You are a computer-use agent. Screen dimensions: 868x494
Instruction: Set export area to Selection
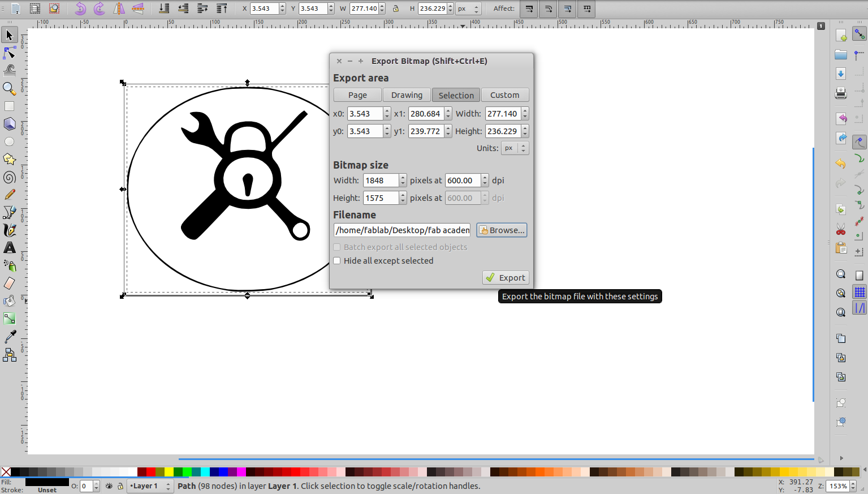pyautogui.click(x=456, y=95)
